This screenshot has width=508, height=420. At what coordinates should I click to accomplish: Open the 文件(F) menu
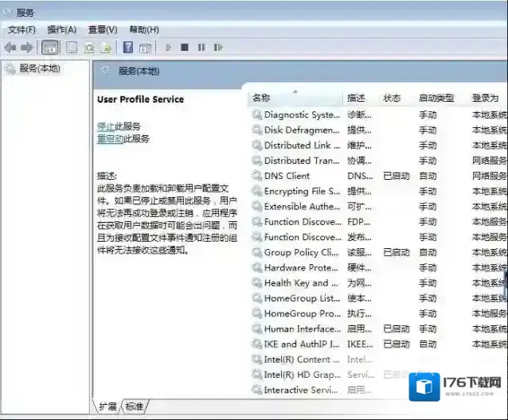coord(21,29)
